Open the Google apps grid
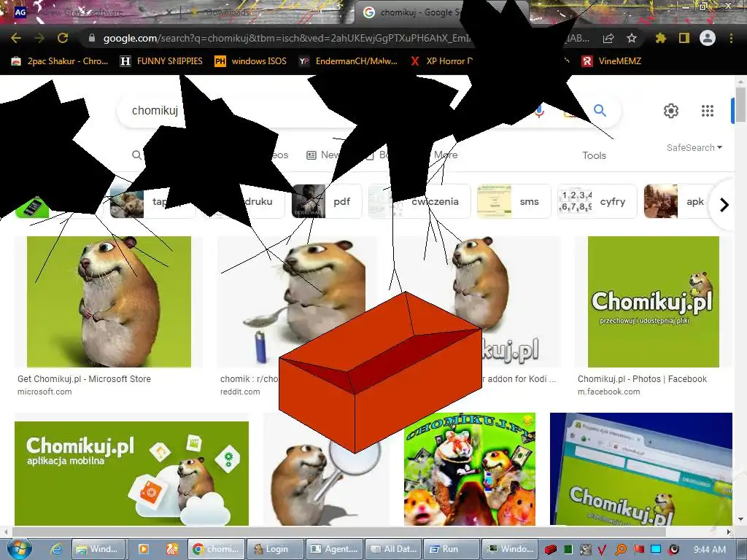Image resolution: width=747 pixels, height=560 pixels. pos(708,111)
